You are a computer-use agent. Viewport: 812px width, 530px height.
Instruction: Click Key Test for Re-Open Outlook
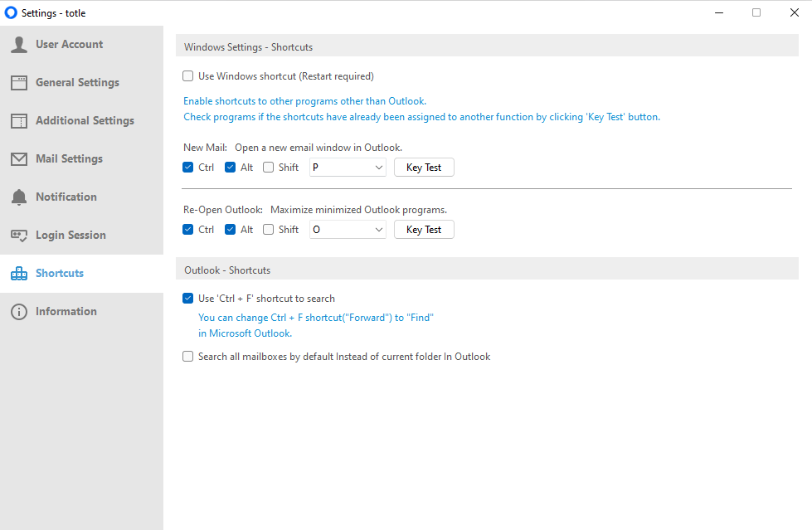[424, 230]
